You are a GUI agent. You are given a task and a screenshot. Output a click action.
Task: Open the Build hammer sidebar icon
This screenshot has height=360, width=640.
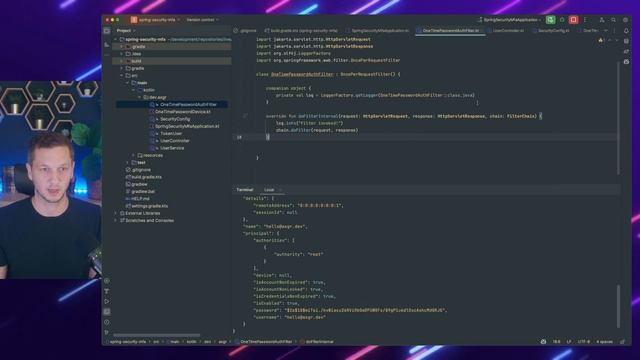click(107, 291)
